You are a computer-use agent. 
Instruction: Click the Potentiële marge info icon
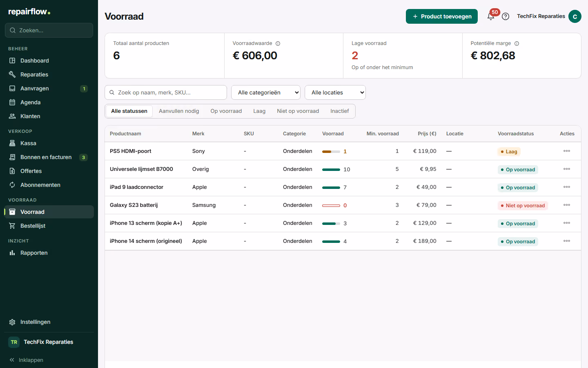[x=517, y=43]
